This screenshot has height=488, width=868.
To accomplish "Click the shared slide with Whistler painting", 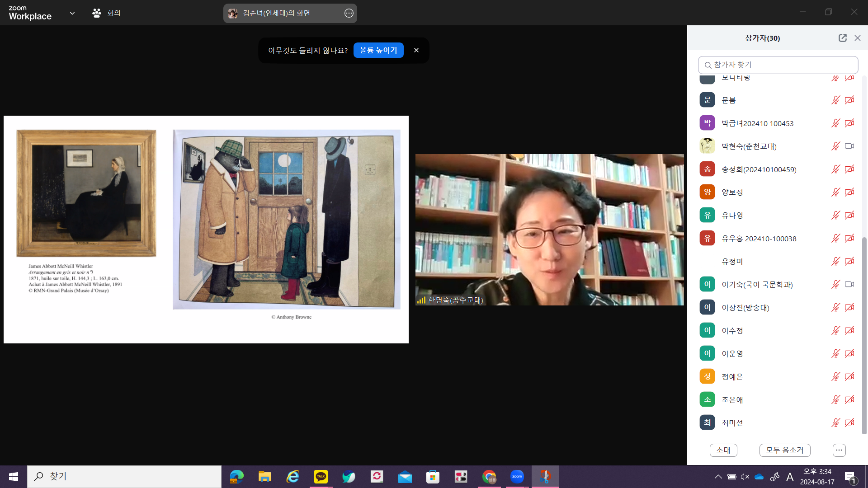I will tap(206, 230).
